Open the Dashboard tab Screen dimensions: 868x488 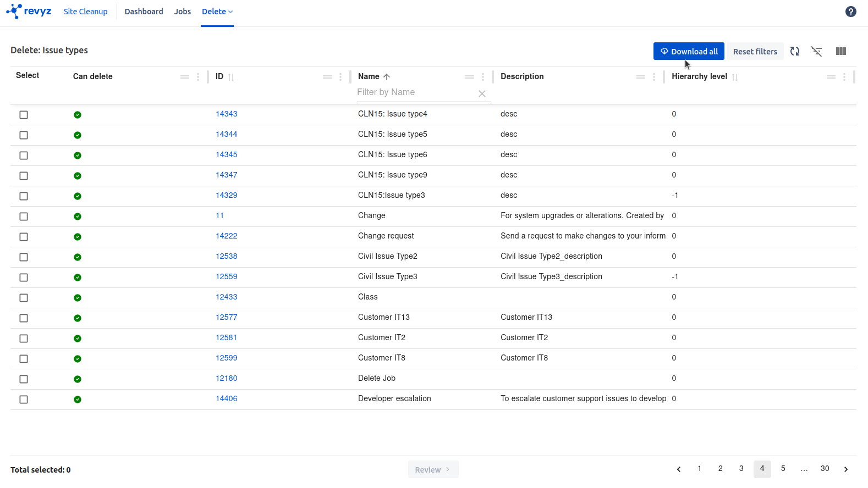144,12
